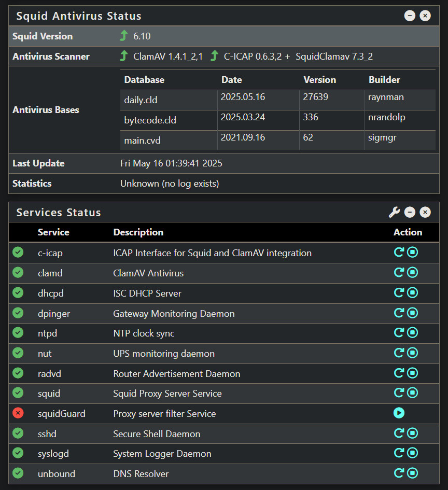The width and height of the screenshot is (448, 490).
Task: Open Services Status widget settings wrench
Action: click(394, 212)
